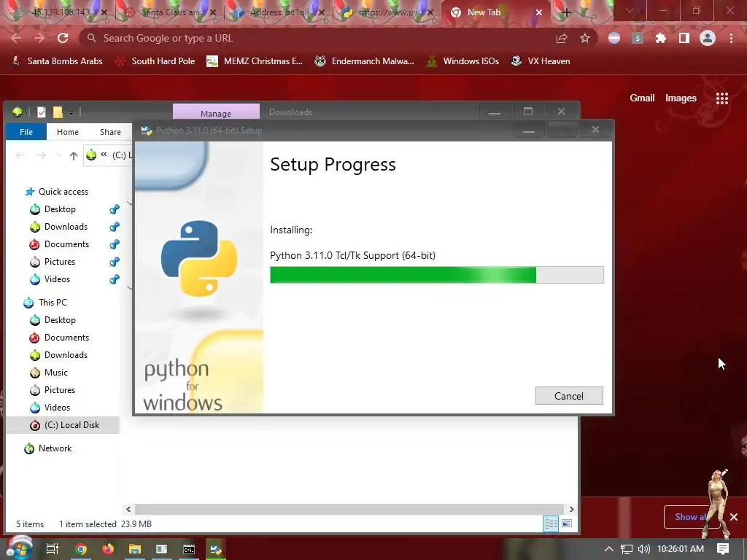
Task: Open a new Chrome tab with plus
Action: click(566, 12)
